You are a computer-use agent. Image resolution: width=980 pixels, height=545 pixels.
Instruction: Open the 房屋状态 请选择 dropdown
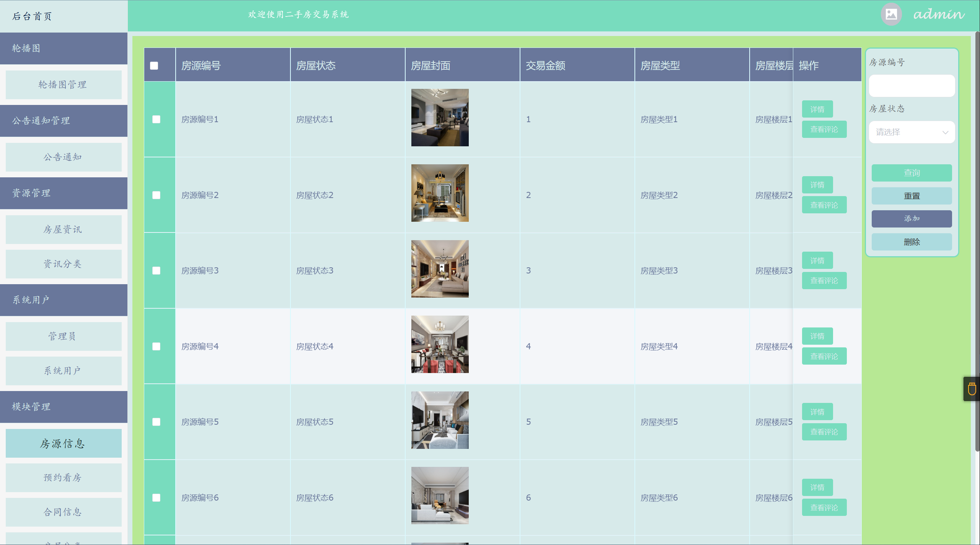(x=911, y=133)
